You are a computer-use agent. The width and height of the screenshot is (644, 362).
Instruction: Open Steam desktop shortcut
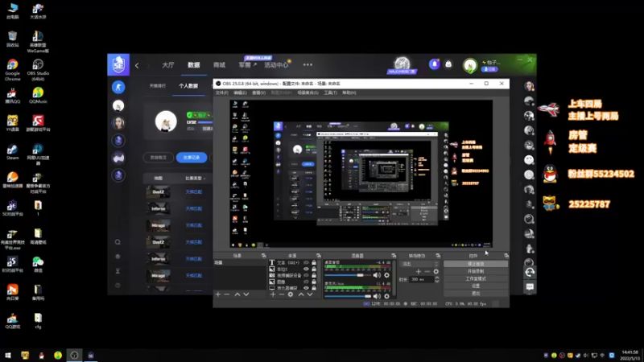coord(12,152)
